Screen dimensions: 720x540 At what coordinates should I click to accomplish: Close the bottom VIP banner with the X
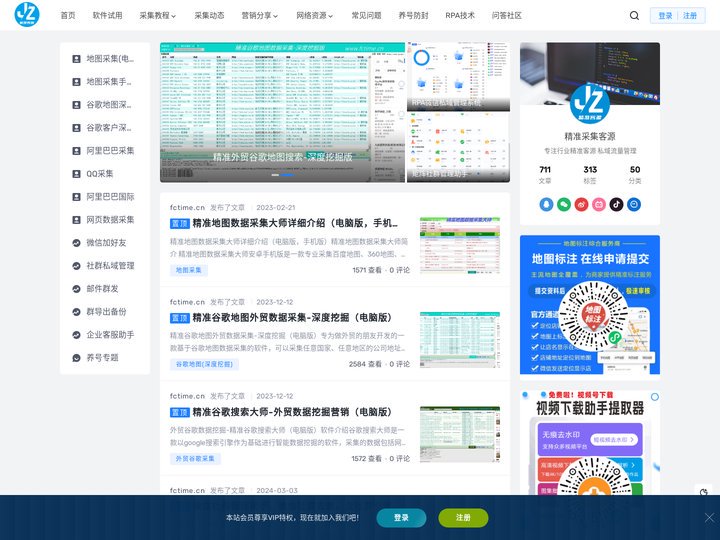coord(709,518)
